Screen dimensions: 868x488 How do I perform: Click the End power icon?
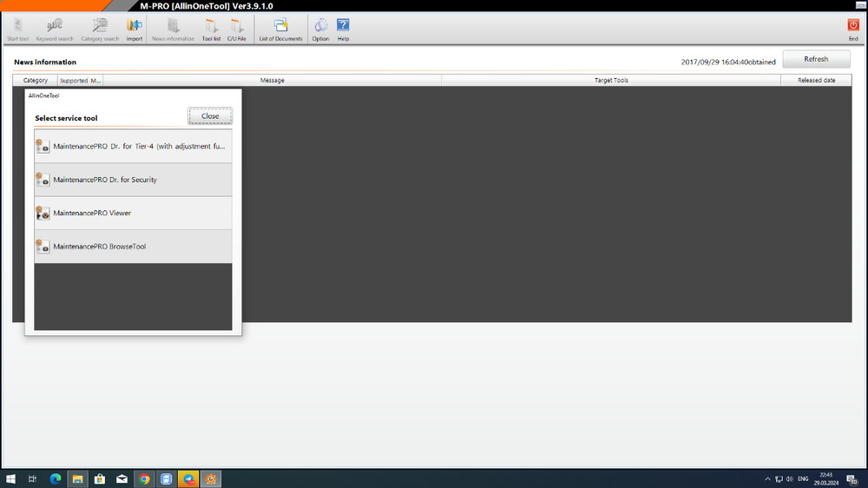tap(852, 29)
